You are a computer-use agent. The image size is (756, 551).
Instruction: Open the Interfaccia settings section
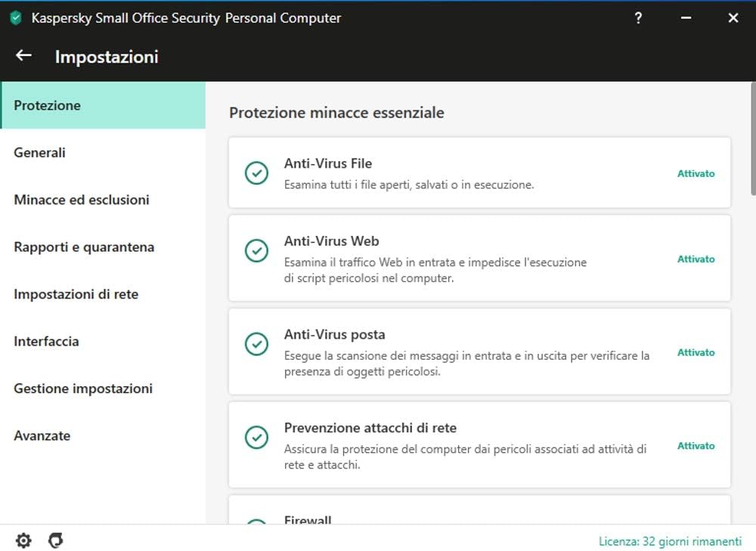coord(103,342)
